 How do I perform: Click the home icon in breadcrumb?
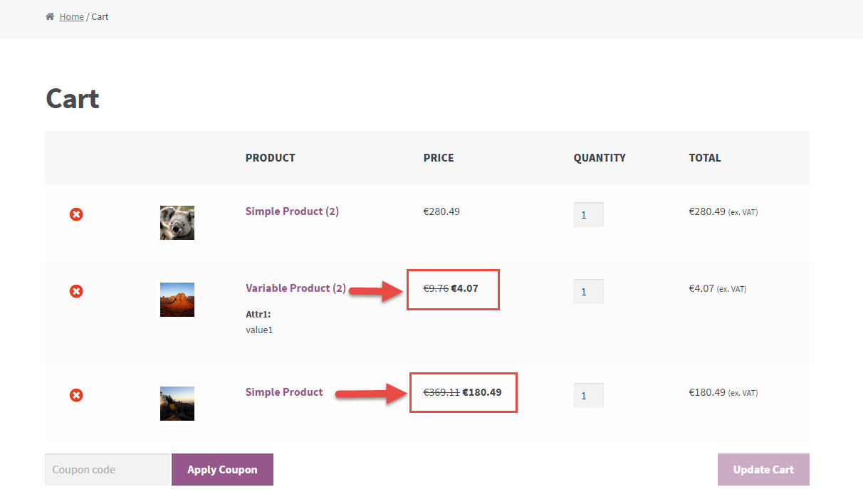pos(50,16)
